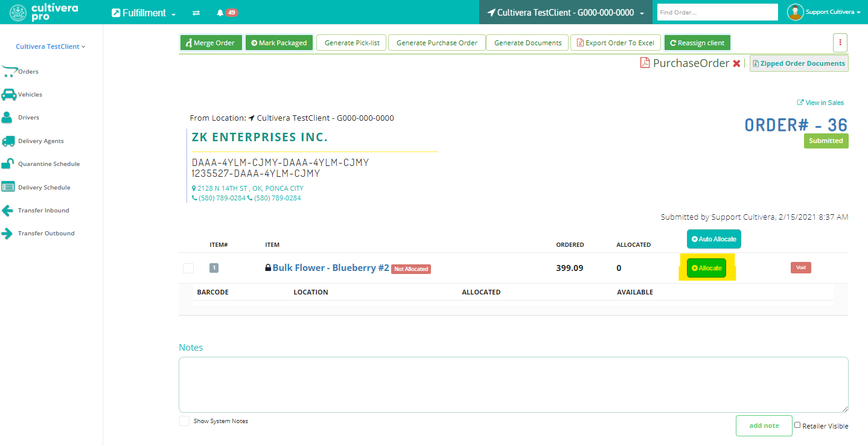Screen dimensions: 868x446
Task: Open Orders in the sidebar
Action: tap(28, 71)
